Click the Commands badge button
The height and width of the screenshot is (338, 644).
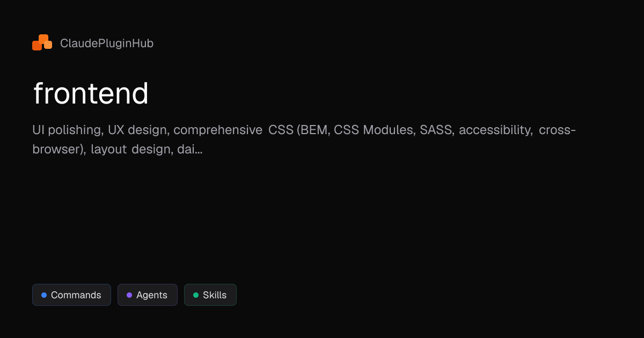point(71,295)
